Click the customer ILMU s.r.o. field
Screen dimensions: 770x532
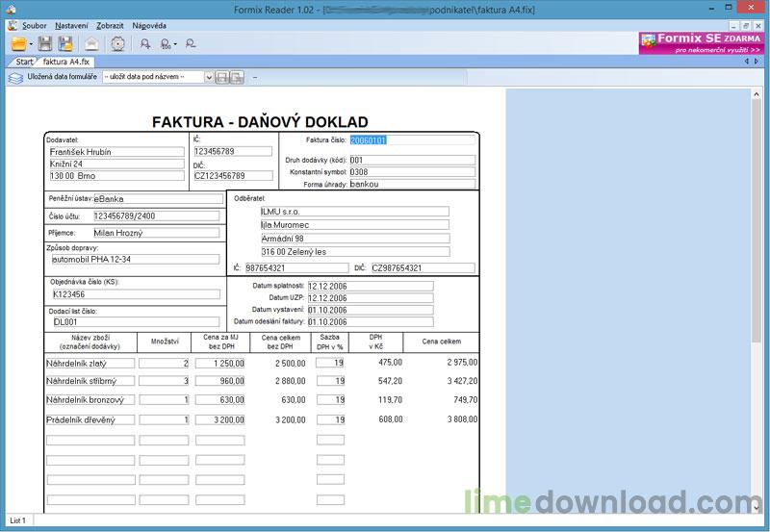tap(354, 212)
